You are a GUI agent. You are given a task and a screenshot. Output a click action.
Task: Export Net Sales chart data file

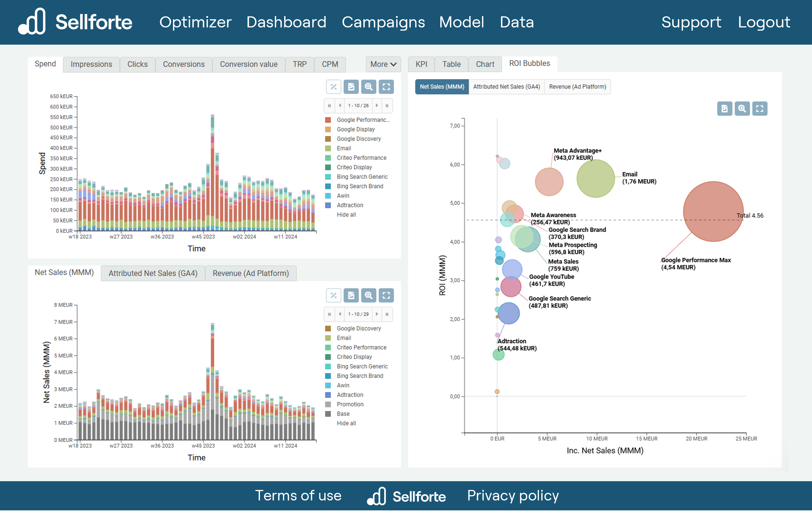[351, 295]
